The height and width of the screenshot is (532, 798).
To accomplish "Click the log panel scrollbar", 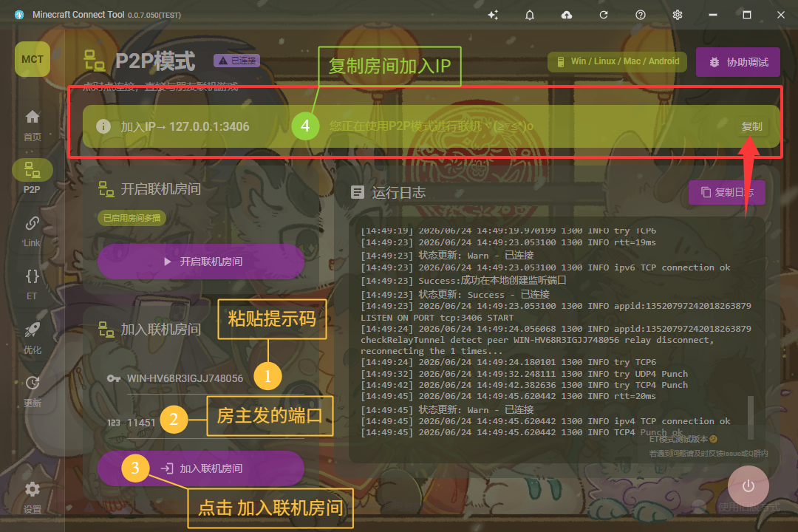I will click(x=750, y=417).
